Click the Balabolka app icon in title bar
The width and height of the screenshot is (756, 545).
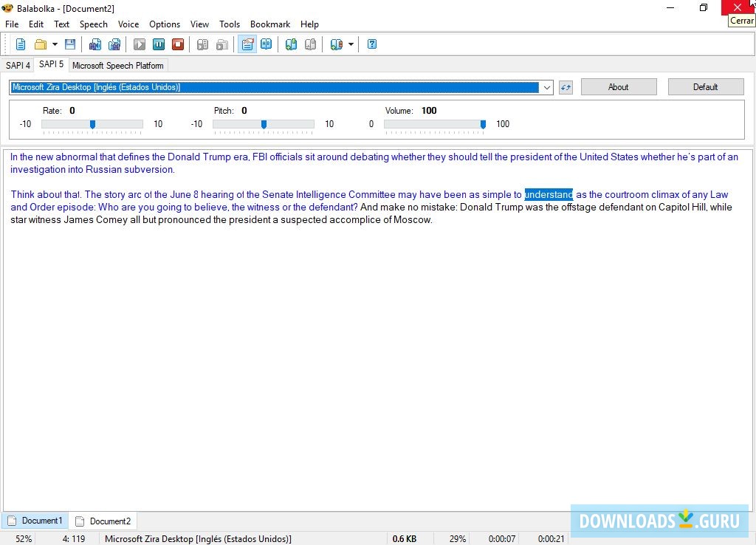pyautogui.click(x=7, y=7)
